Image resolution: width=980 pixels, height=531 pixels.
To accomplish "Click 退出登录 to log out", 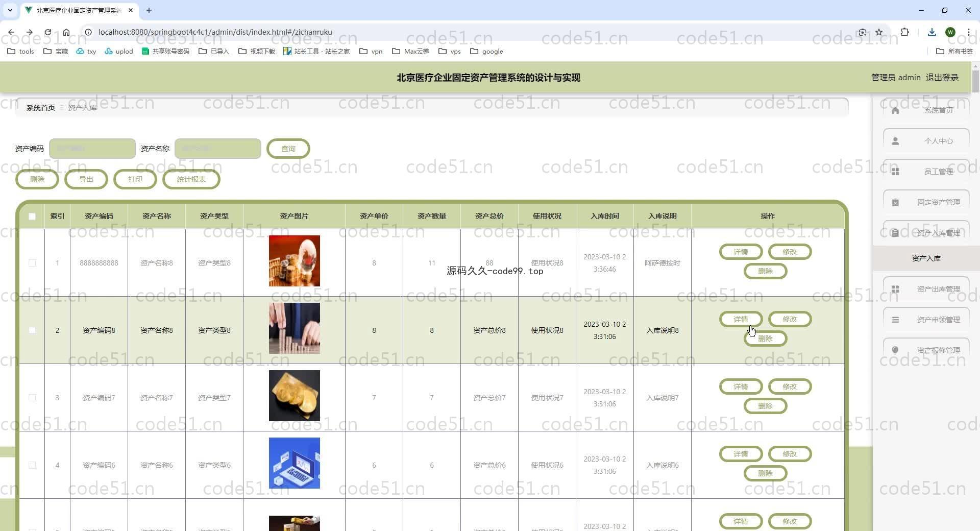I will point(942,78).
